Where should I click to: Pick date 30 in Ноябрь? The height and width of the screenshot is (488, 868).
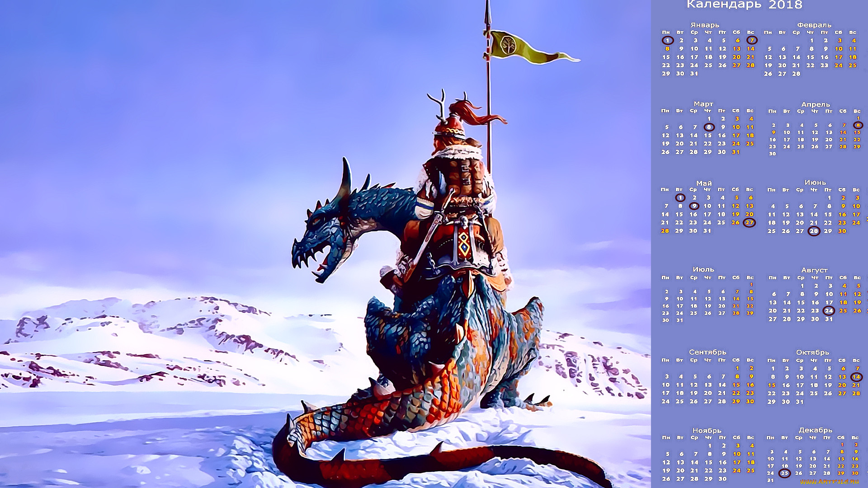[x=722, y=479]
